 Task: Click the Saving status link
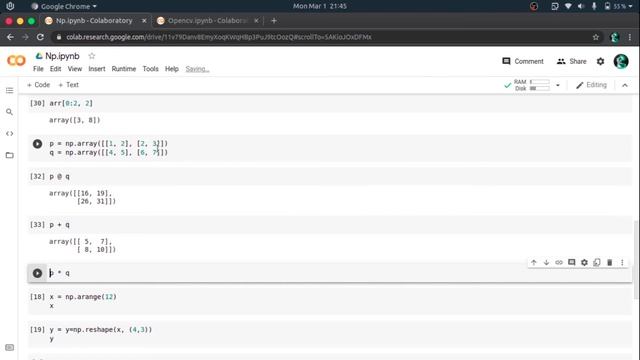197,69
